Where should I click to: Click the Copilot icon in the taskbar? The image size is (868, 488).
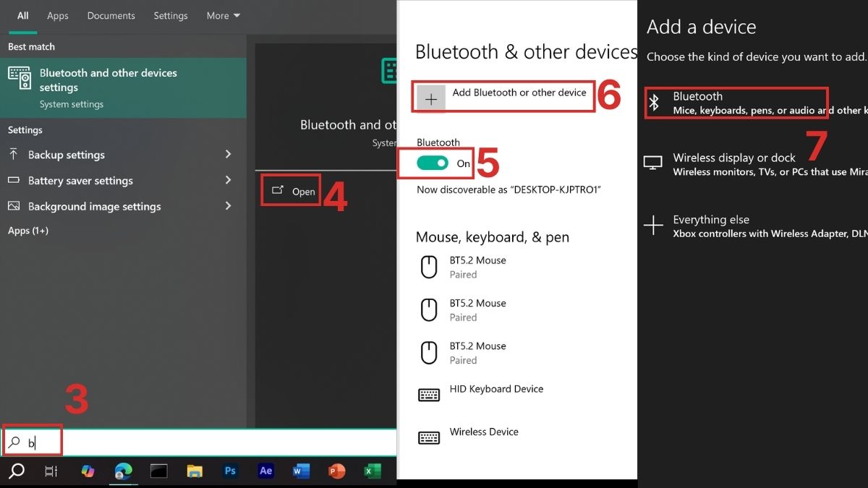pyautogui.click(x=88, y=471)
